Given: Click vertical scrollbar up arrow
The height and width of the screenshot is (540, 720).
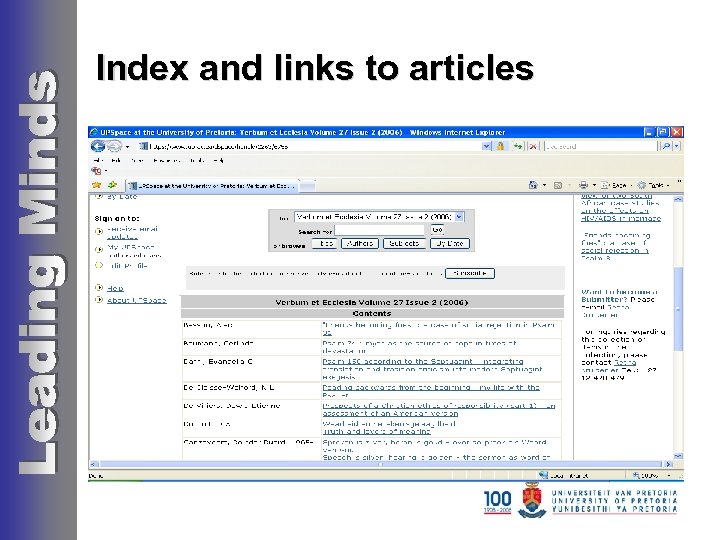Looking at the screenshot, I should [x=678, y=199].
